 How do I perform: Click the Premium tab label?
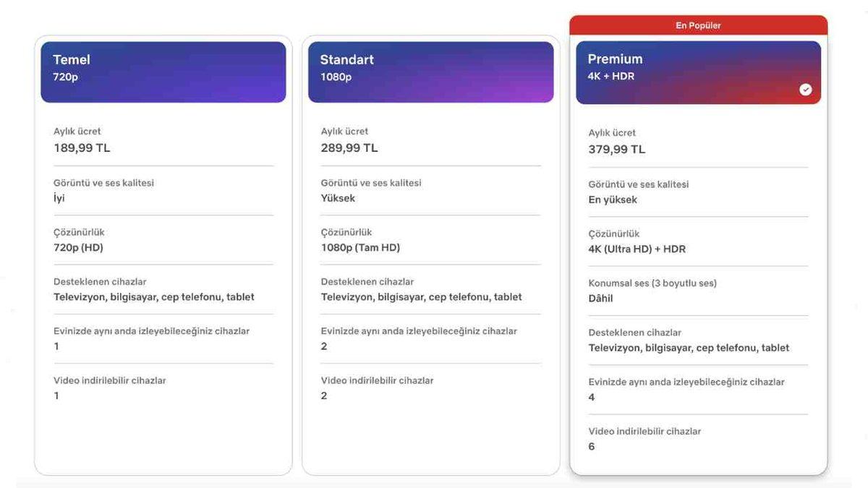coord(616,59)
